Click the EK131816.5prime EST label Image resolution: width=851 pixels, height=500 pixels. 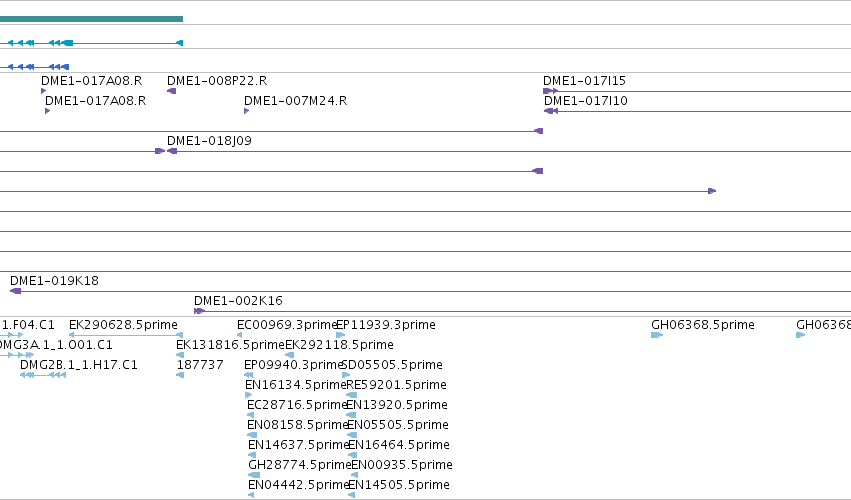[230, 345]
